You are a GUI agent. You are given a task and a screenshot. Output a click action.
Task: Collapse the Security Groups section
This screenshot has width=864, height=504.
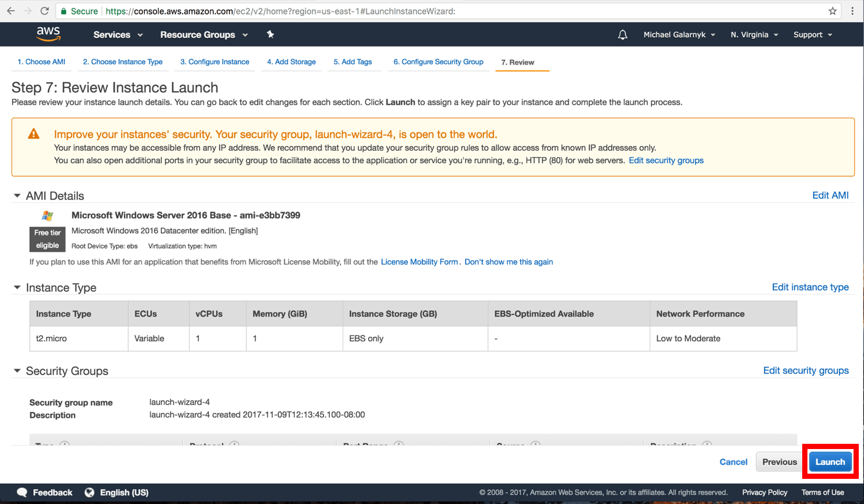pyautogui.click(x=17, y=371)
